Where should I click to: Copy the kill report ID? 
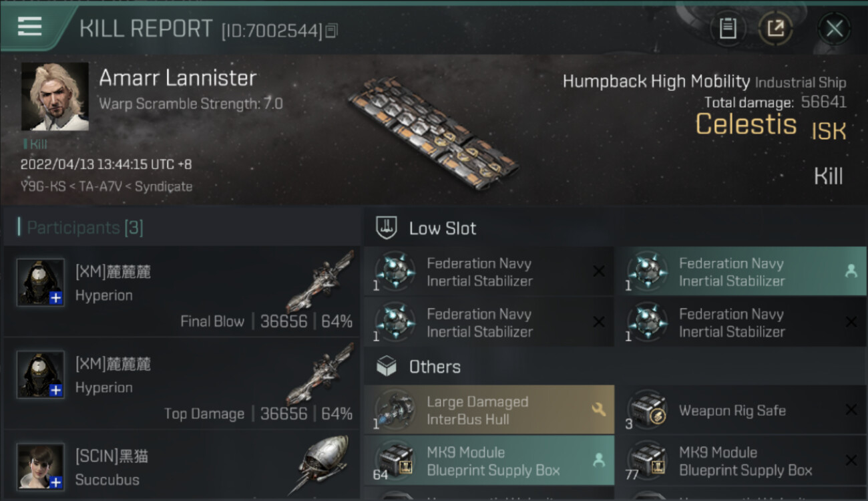[332, 30]
